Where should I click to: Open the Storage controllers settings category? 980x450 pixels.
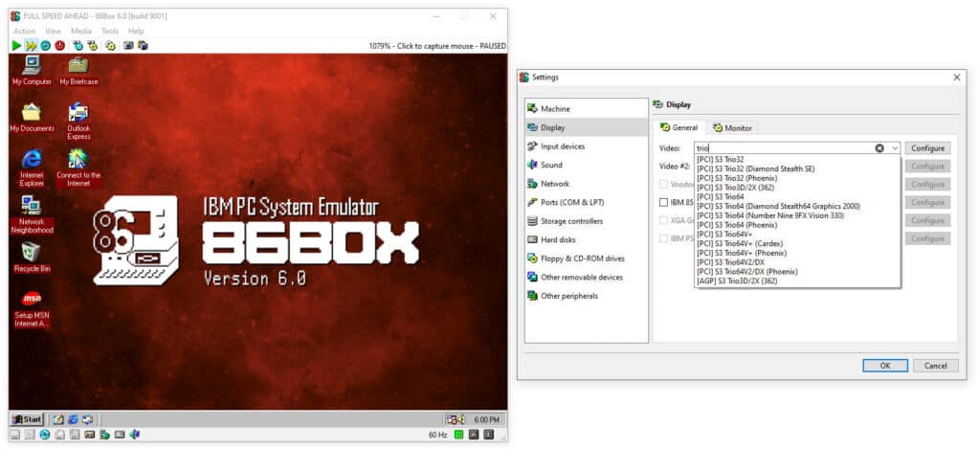pos(587,221)
